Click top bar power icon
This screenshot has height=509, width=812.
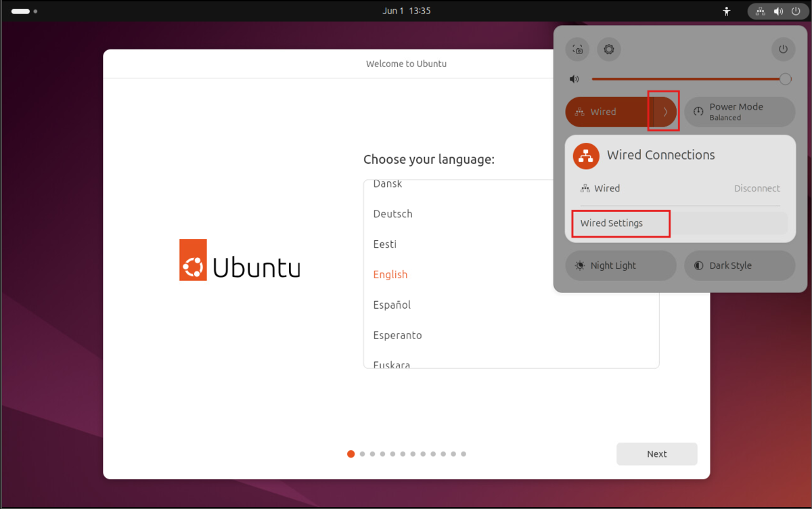(796, 11)
